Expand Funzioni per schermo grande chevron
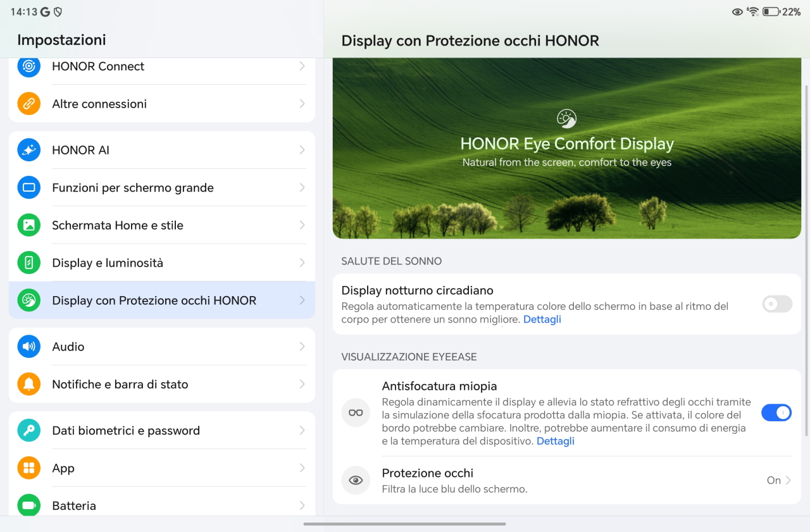810x532 pixels. (302, 187)
